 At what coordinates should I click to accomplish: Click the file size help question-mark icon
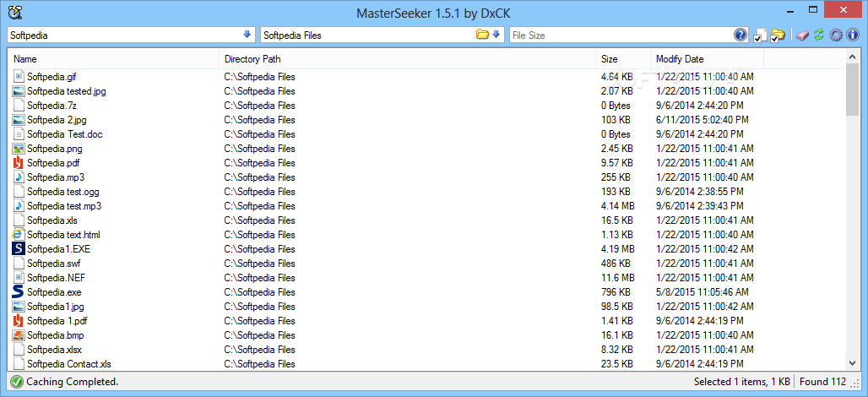coord(741,35)
